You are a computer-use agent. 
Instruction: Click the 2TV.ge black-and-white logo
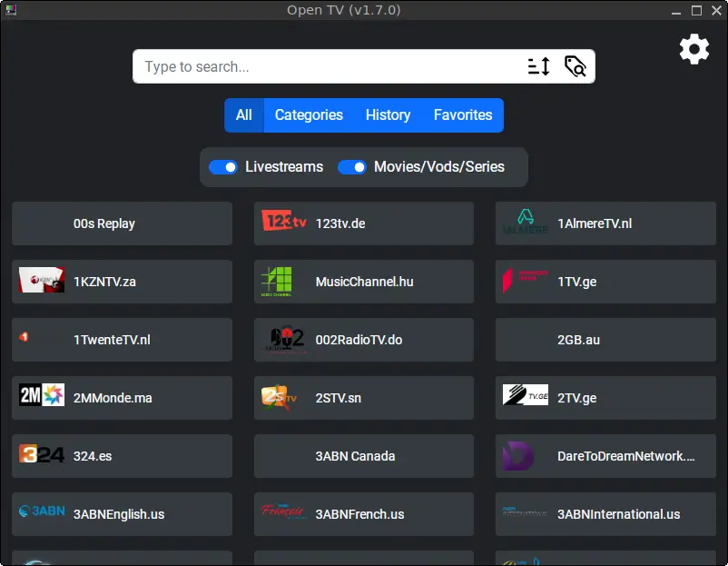526,395
